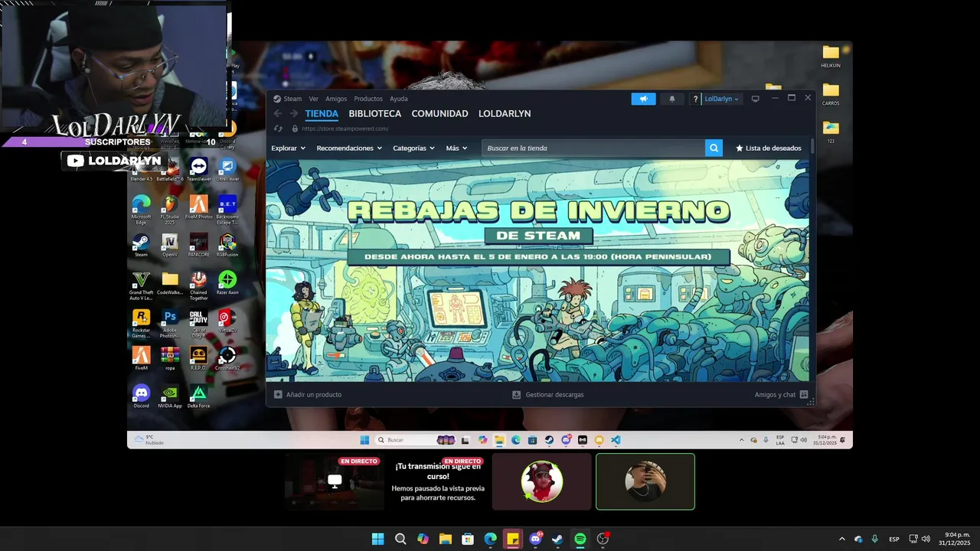980x551 pixels.
Task: Select the CodeWalker folder on desktop
Action: (170, 283)
